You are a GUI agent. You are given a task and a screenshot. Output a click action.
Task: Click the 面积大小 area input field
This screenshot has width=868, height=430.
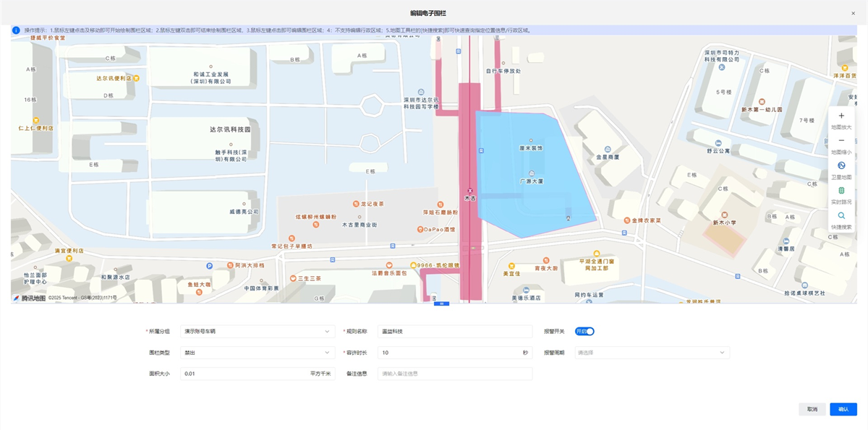click(x=256, y=374)
